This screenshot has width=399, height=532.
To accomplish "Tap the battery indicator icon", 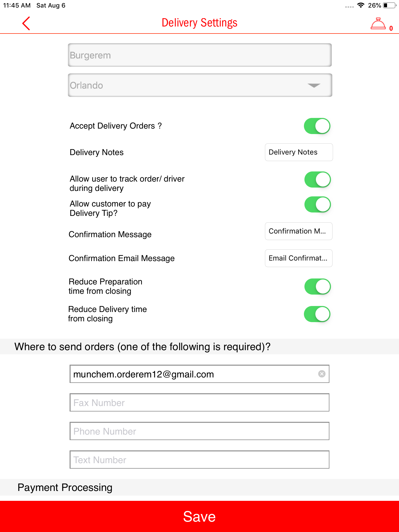I will [389, 5].
